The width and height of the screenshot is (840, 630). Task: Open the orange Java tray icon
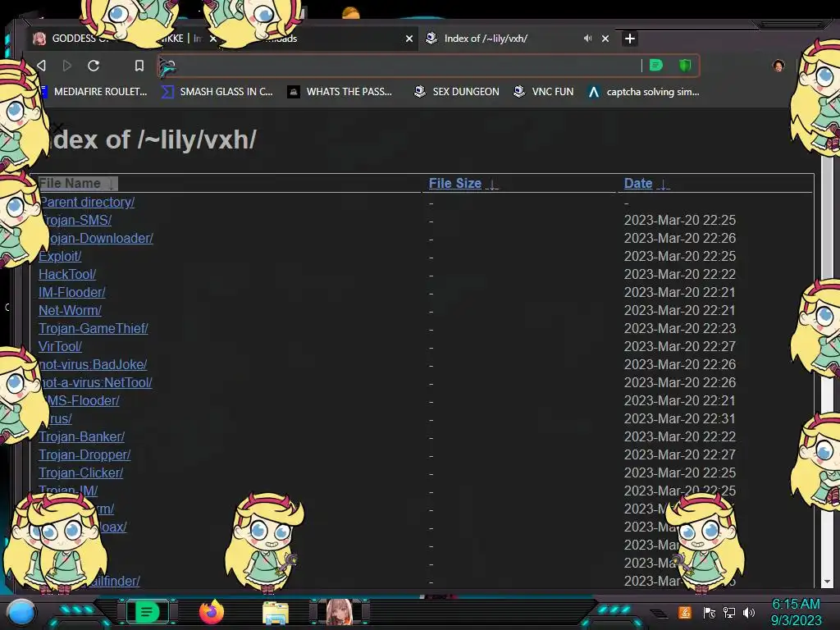[x=685, y=613]
